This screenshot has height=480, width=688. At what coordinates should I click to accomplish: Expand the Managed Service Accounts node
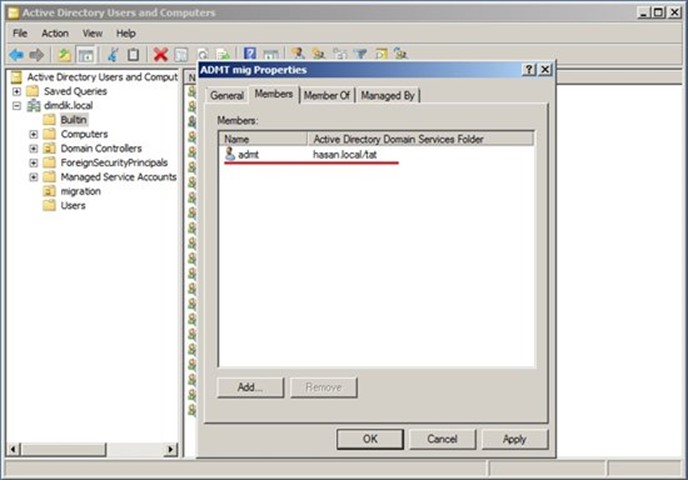coord(33,177)
